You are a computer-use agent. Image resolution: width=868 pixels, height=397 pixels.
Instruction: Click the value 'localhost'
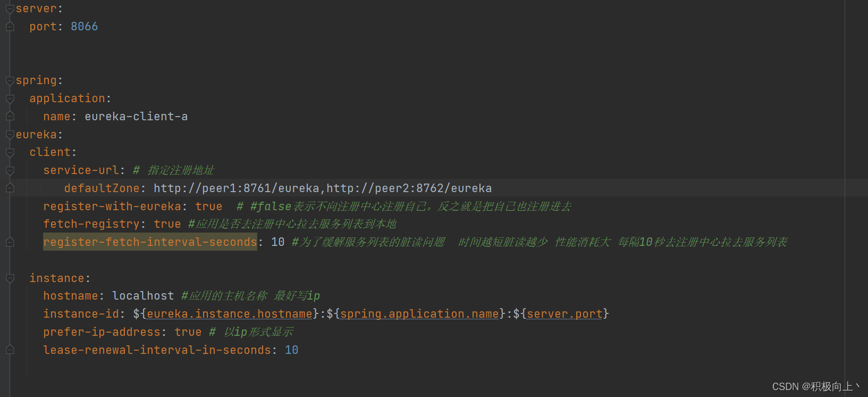pos(143,296)
